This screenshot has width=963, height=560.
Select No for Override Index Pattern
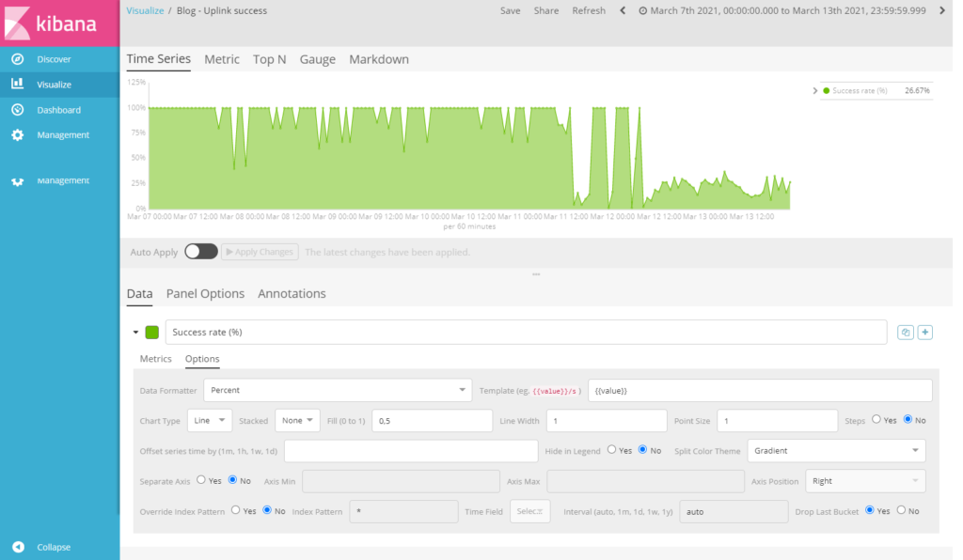[x=266, y=509]
